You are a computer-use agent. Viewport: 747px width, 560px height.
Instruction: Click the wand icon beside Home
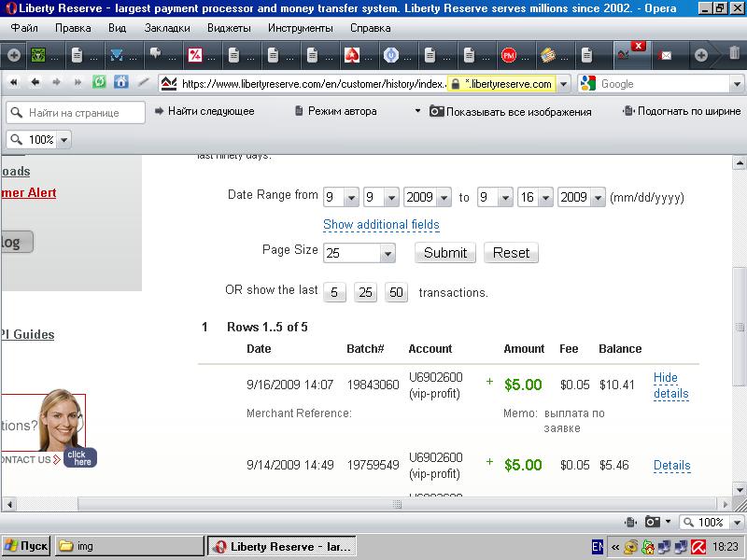143,82
